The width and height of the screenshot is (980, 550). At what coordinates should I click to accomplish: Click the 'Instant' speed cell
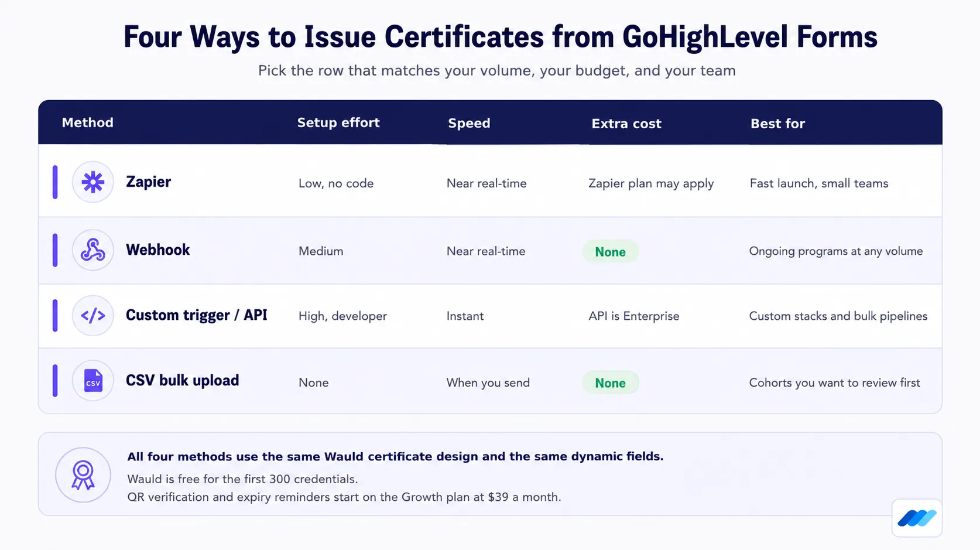[465, 316]
